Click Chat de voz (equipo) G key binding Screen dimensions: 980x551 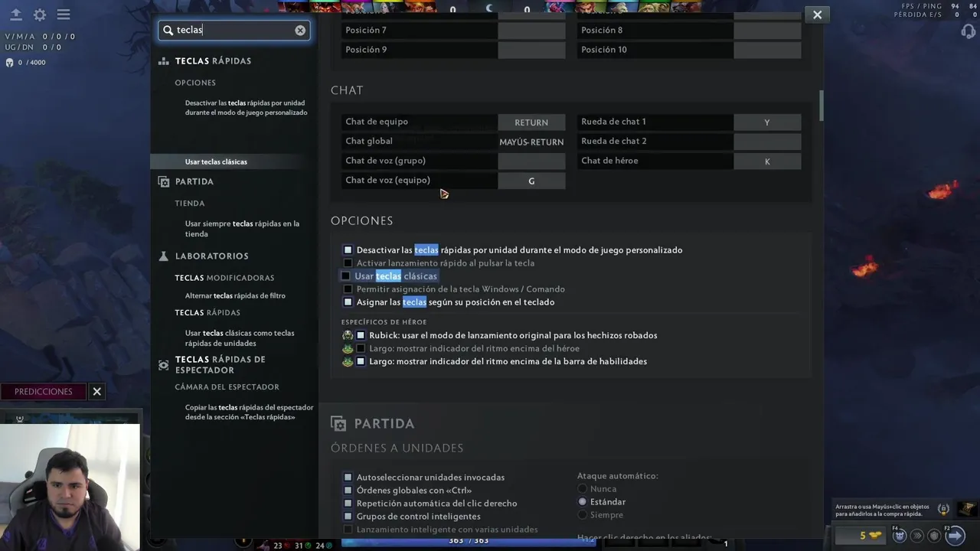[531, 181]
